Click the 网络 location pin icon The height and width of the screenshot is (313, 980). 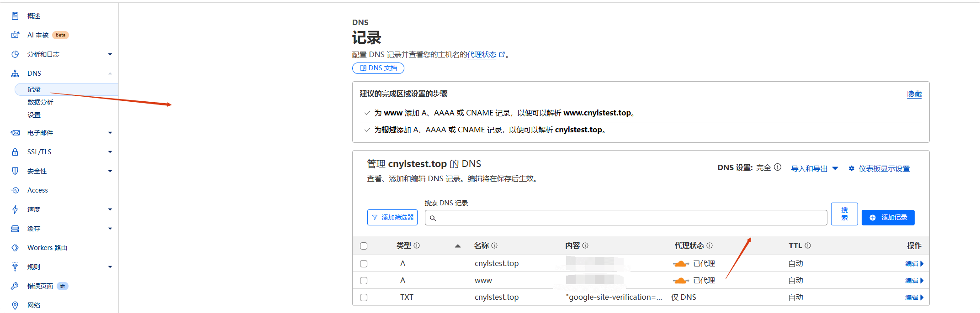point(15,305)
